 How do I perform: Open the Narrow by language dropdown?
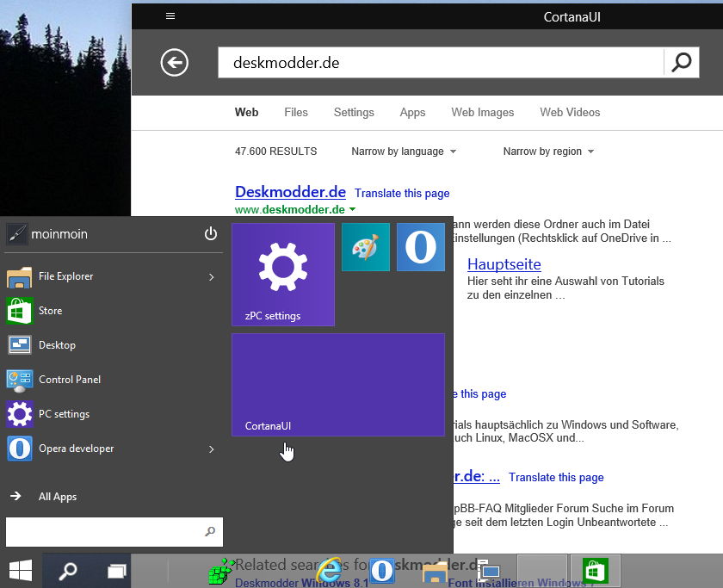pos(404,152)
